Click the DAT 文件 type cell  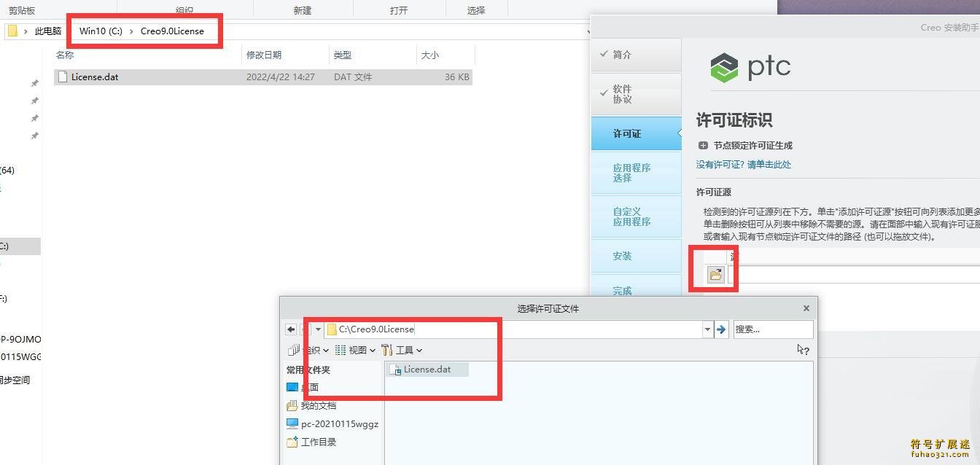coord(353,77)
